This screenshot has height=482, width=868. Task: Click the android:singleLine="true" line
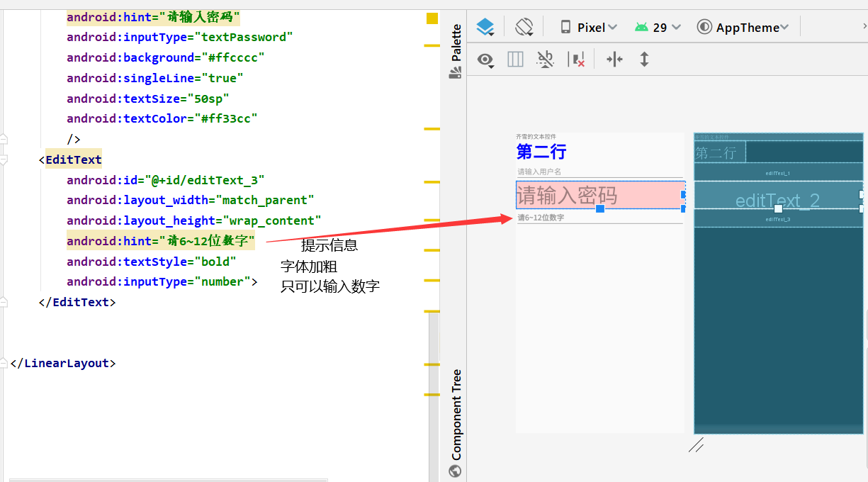click(155, 78)
